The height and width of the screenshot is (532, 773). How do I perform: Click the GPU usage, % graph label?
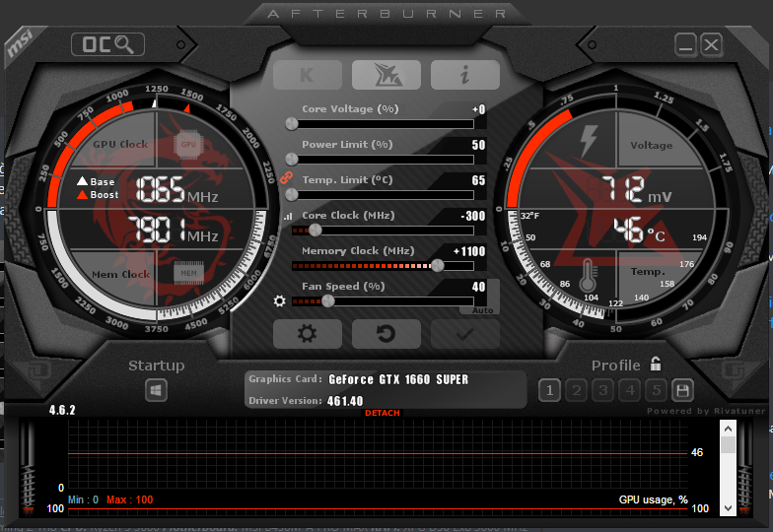(653, 499)
